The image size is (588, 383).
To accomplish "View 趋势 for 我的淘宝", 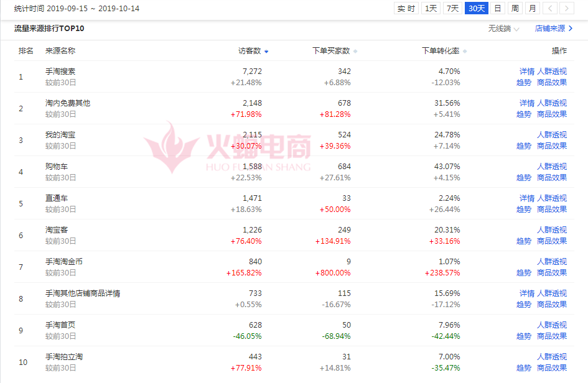I will pyautogui.click(x=524, y=145).
